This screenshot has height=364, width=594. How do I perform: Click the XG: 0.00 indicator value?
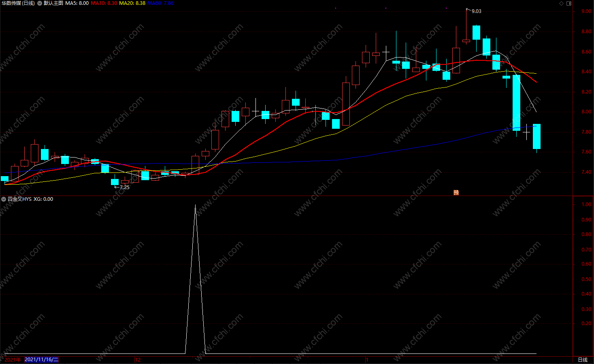pos(43,199)
